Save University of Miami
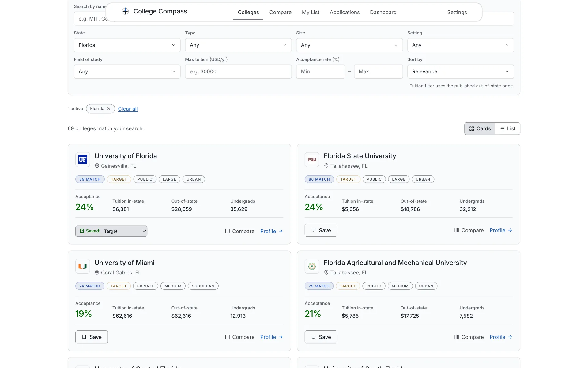 click(92, 337)
